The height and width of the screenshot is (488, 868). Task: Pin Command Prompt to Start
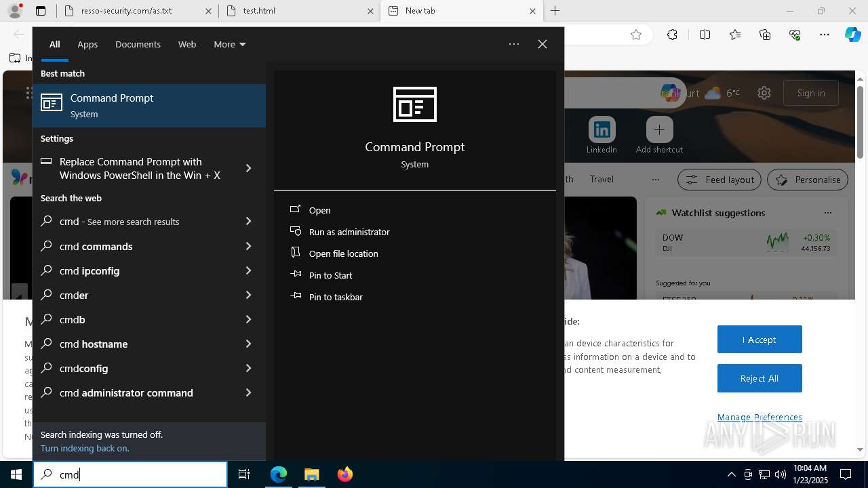(330, 275)
